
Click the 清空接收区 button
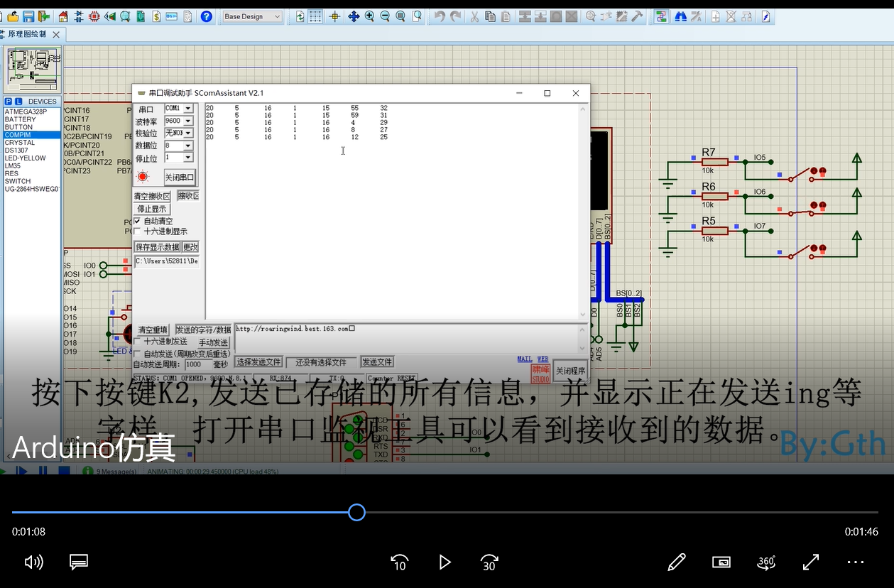coord(153,196)
